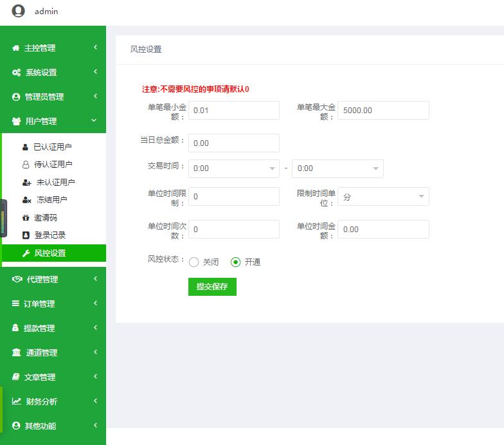Click the admin user avatar icon
The width and height of the screenshot is (504, 445).
(x=18, y=11)
